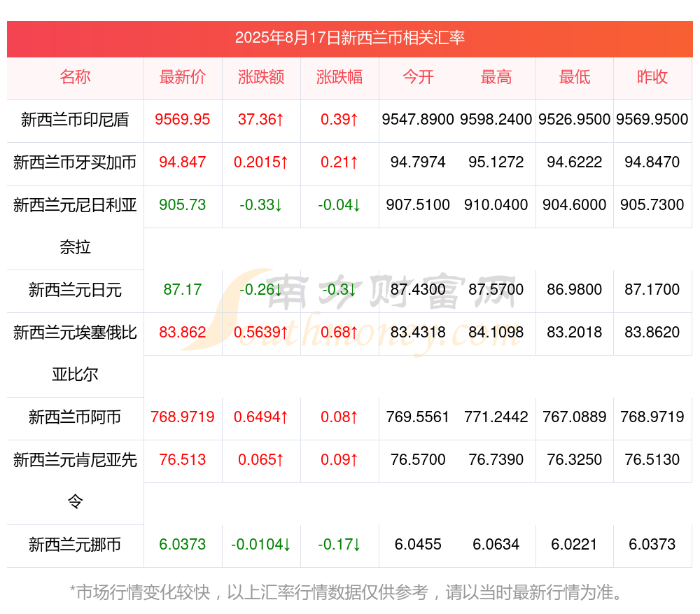Click the high value 9598.2400

coord(496,119)
